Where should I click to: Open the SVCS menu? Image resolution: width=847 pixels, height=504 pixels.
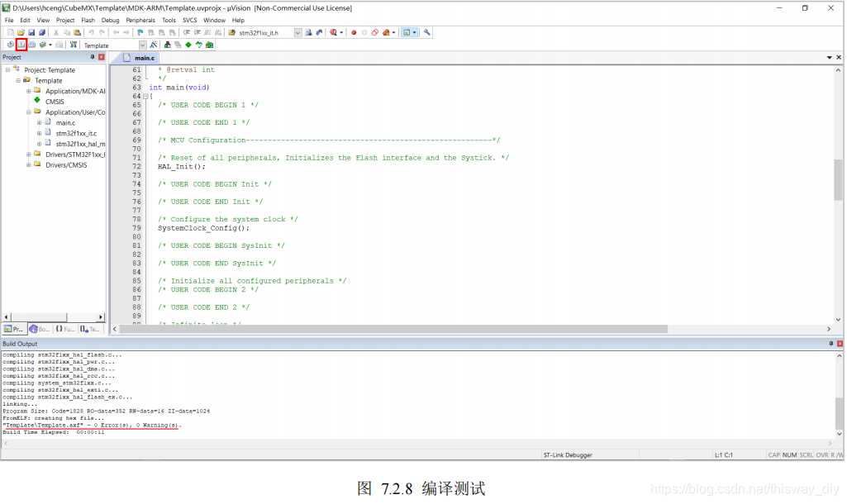189,20
